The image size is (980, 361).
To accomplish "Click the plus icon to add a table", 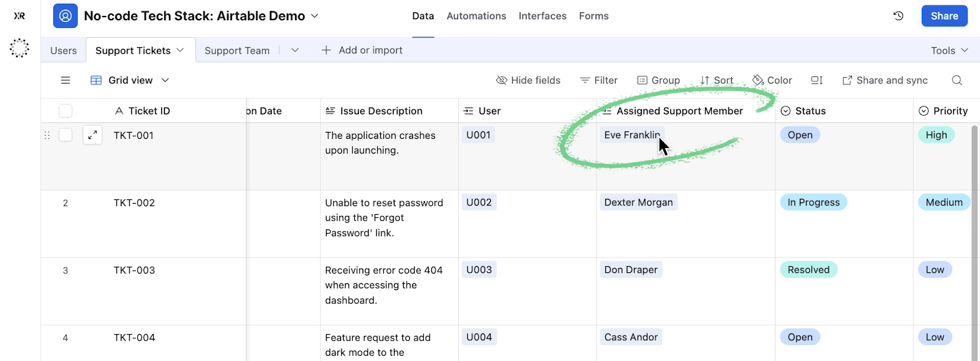I will coord(326,50).
